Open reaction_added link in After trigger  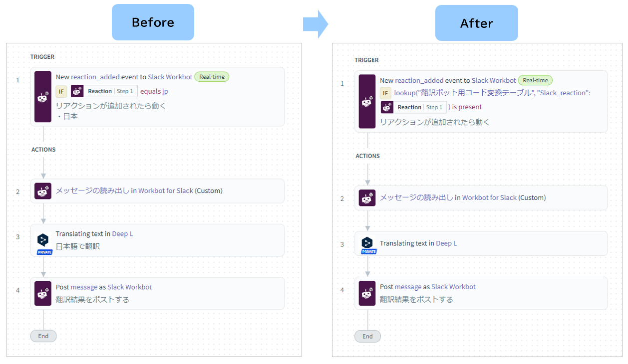tap(419, 80)
